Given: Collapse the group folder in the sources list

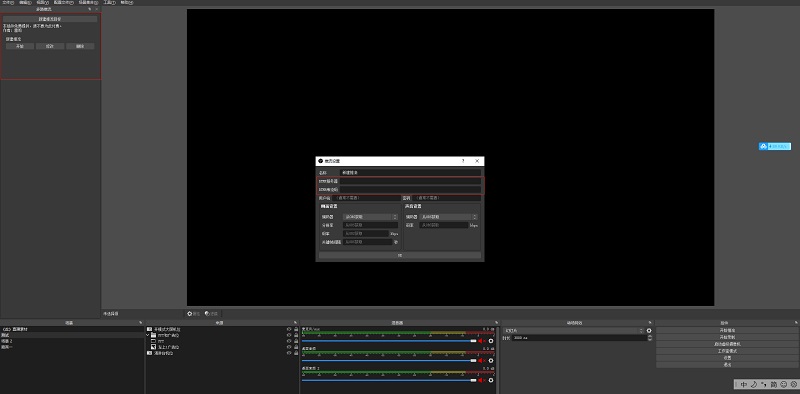Looking at the screenshot, I should pyautogui.click(x=148, y=335).
